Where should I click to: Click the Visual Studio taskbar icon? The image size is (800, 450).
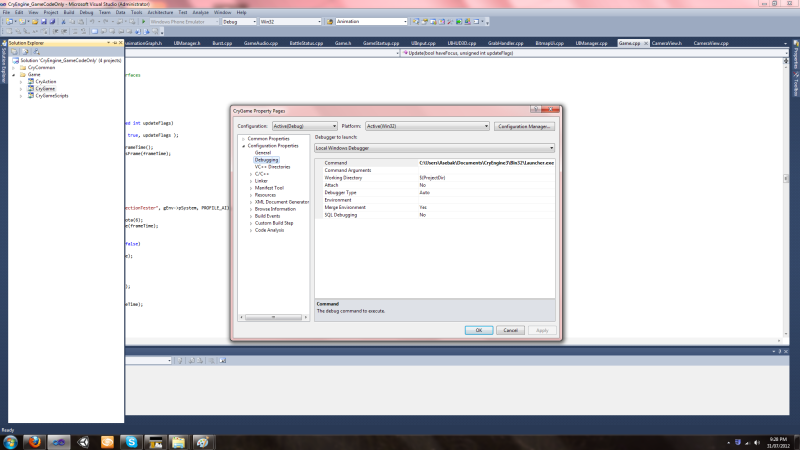[x=59, y=442]
